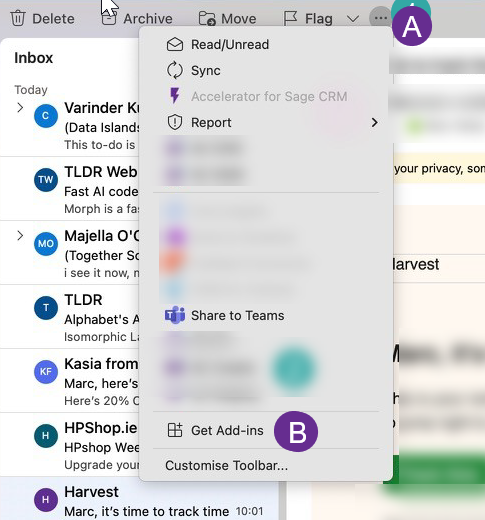Click the Kasia KF avatar

click(46, 371)
